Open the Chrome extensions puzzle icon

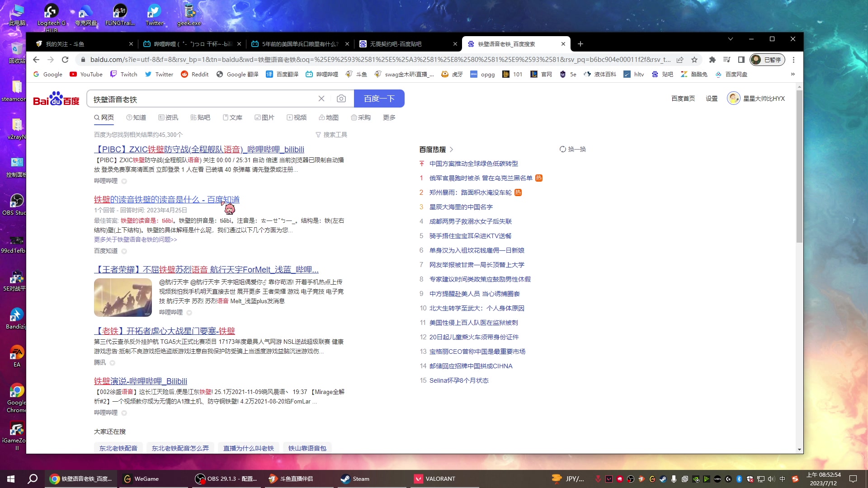pyautogui.click(x=712, y=60)
